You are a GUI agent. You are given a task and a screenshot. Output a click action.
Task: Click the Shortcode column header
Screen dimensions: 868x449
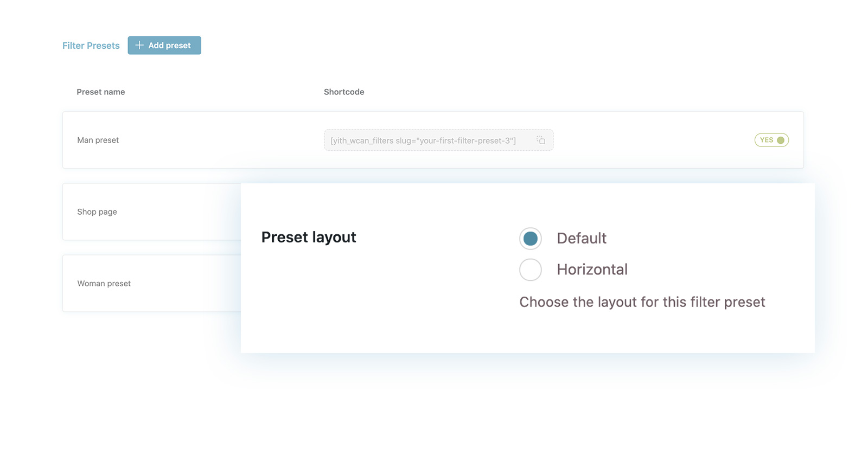click(344, 92)
